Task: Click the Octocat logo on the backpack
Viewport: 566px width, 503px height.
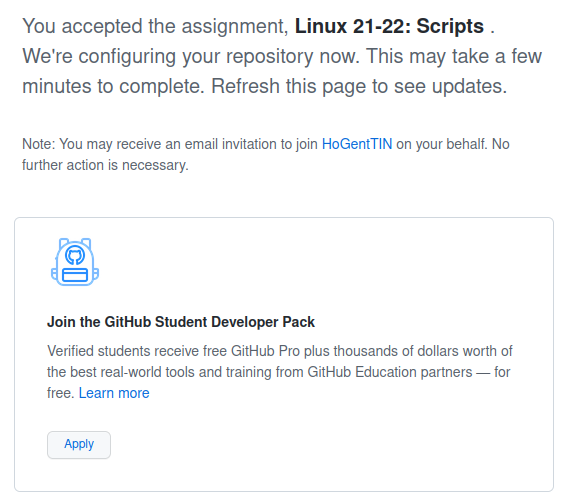Action: [x=75, y=256]
